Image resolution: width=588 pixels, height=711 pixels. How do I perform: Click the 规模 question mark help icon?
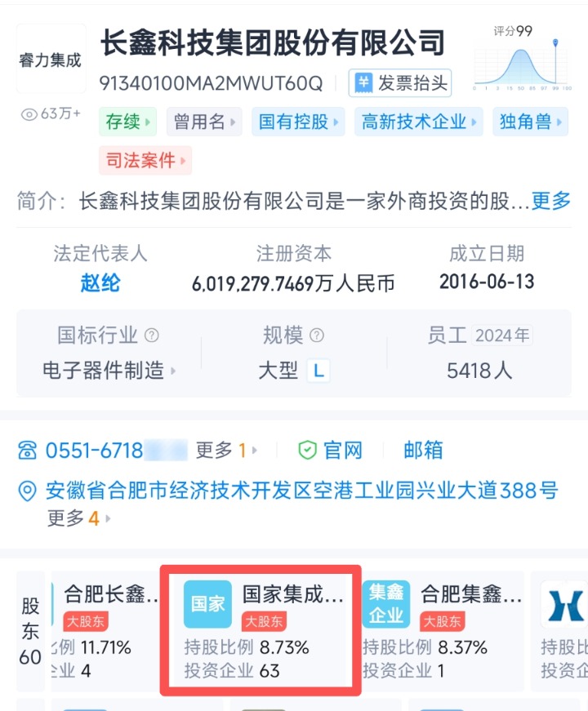click(x=317, y=336)
